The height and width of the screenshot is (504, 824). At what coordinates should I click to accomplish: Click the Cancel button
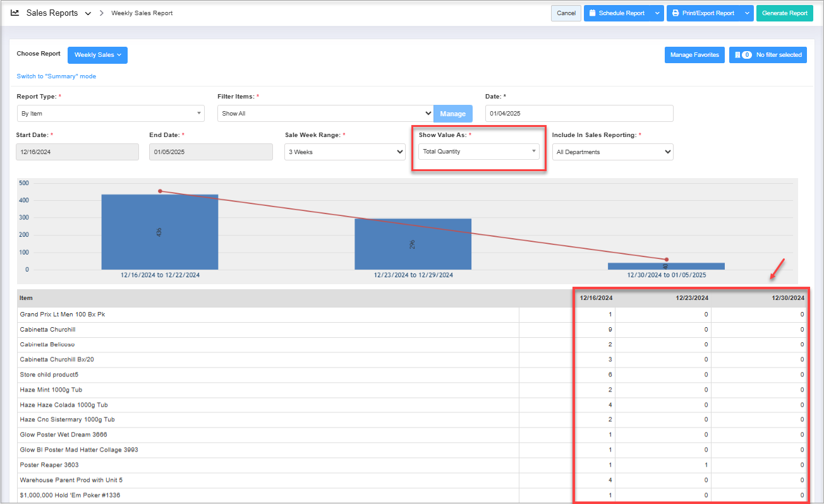pyautogui.click(x=566, y=13)
